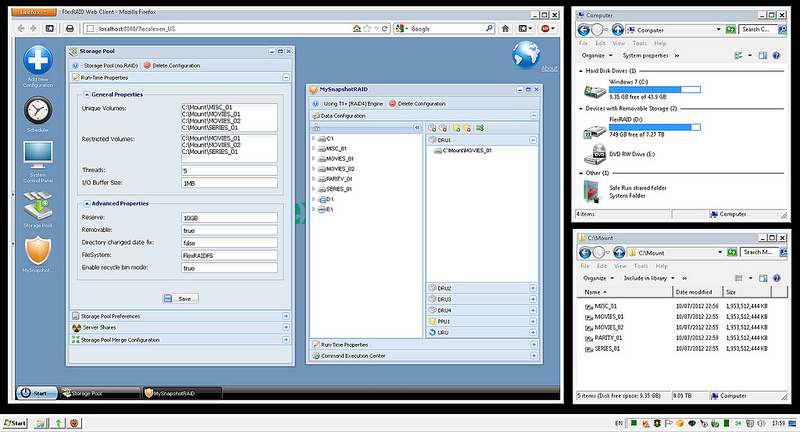Open Tools menu in Computer window
Viewport: 800px width, 432px height.
[x=639, y=43]
